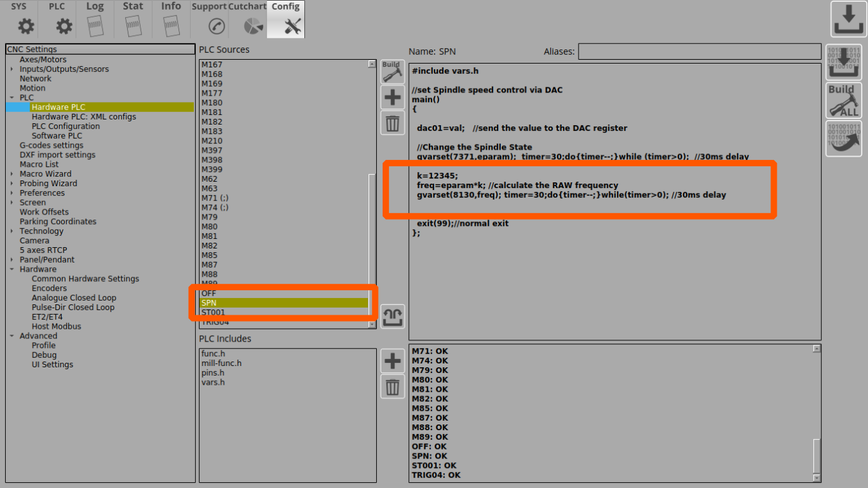Click the Aliases input field
Image resolution: width=868 pixels, height=488 pixels.
click(x=699, y=51)
